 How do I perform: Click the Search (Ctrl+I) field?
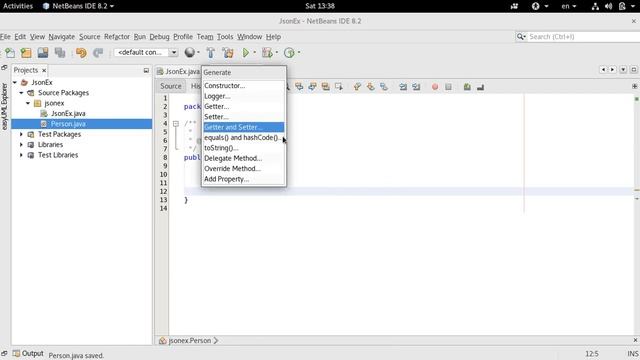click(x=578, y=37)
